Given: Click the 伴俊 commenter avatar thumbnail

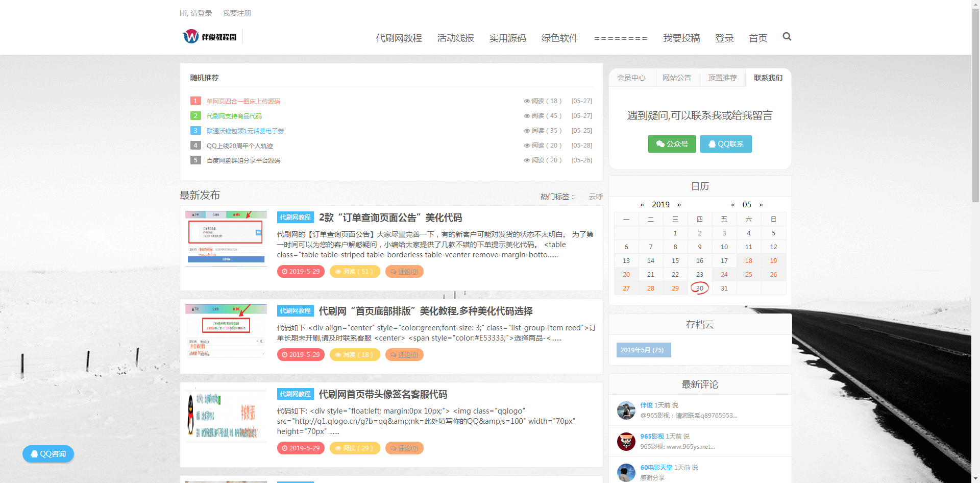Looking at the screenshot, I should click(626, 410).
